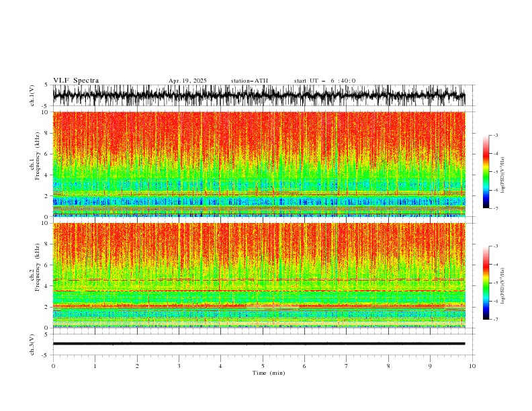Viewport: 532px width, 411px height.
Task: Click time axis tick label "1"
Action: click(95, 366)
